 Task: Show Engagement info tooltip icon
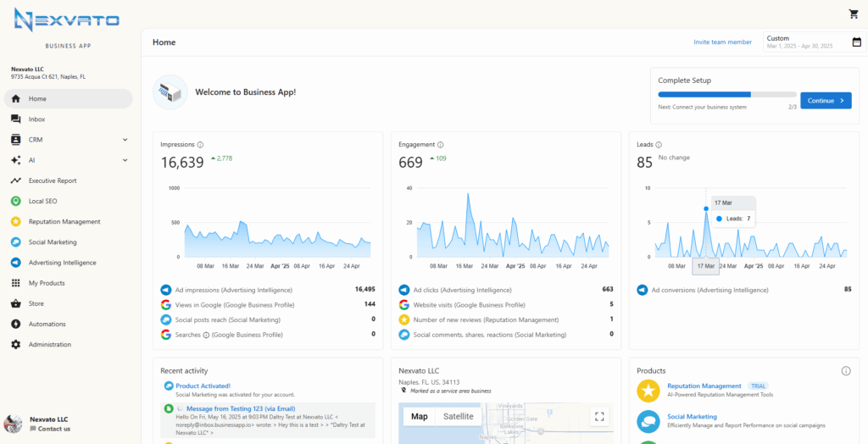tap(441, 145)
